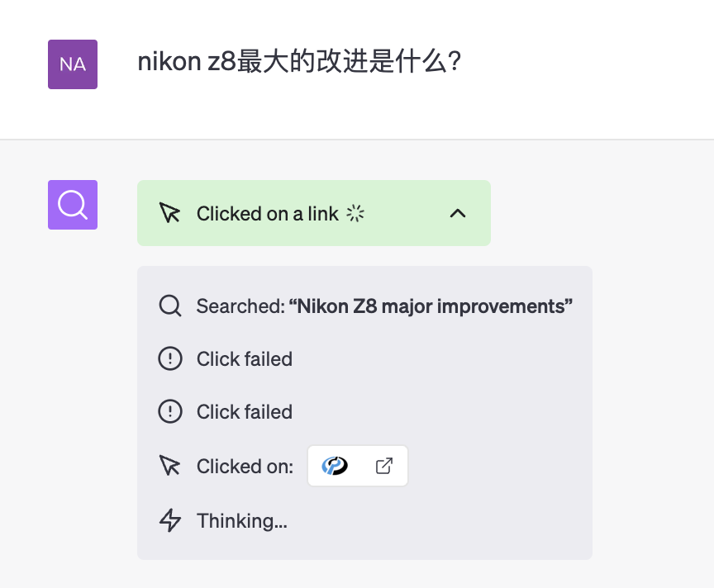The image size is (714, 588).
Task: Select the first "Click failed" text
Action: (245, 359)
